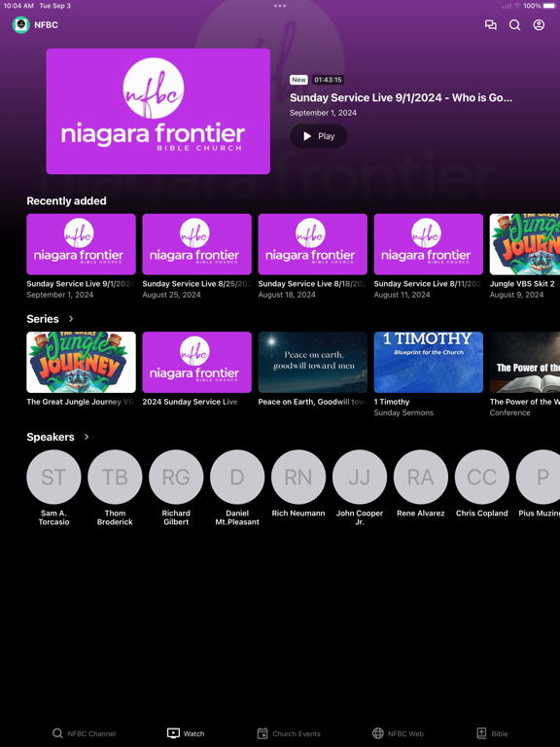Click the 'Thom Broderick' name label
The width and height of the screenshot is (560, 747).
pos(115,517)
